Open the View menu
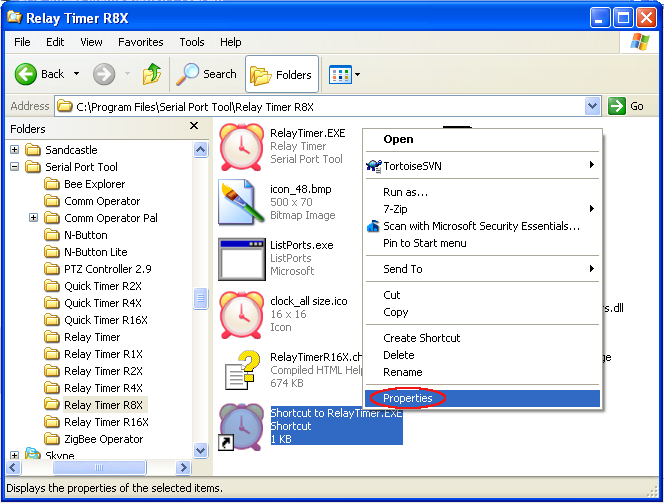Screen dimensions: 664x503 point(91,42)
